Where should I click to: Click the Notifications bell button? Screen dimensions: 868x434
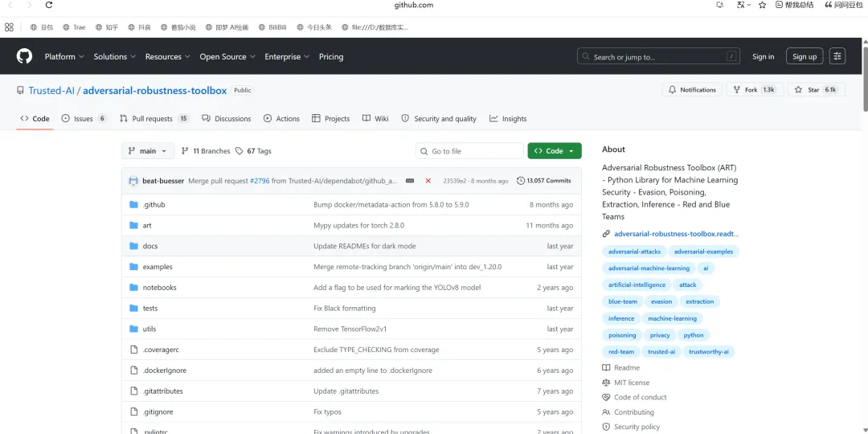pos(692,90)
